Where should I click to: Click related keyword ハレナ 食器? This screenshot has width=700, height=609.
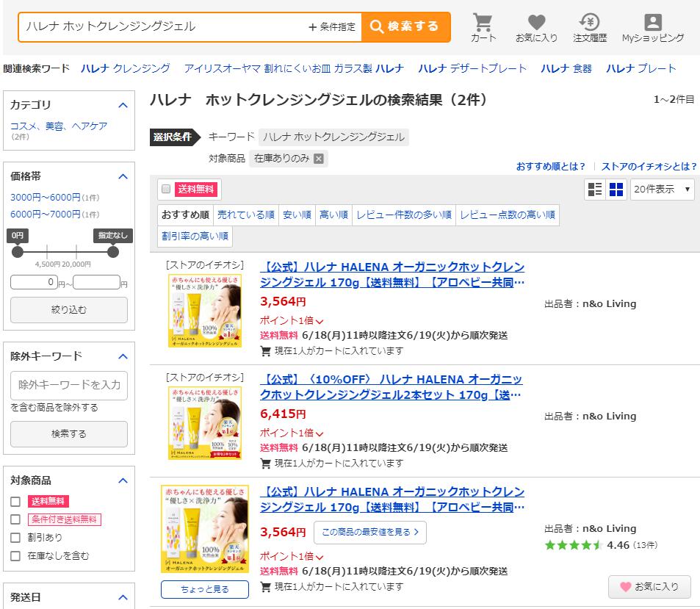click(x=566, y=68)
